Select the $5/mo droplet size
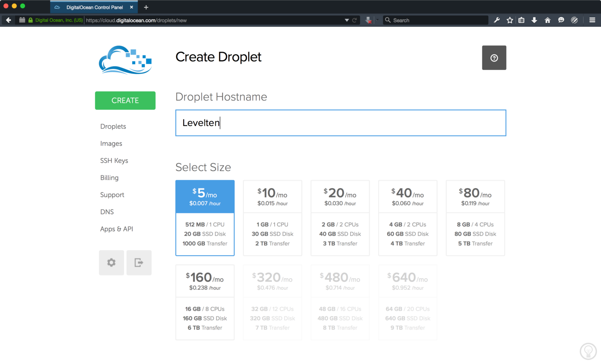 point(205,218)
